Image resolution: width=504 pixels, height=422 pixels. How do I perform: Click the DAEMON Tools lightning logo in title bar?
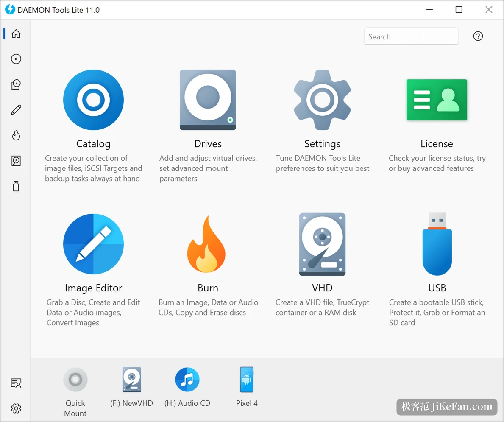(10, 10)
